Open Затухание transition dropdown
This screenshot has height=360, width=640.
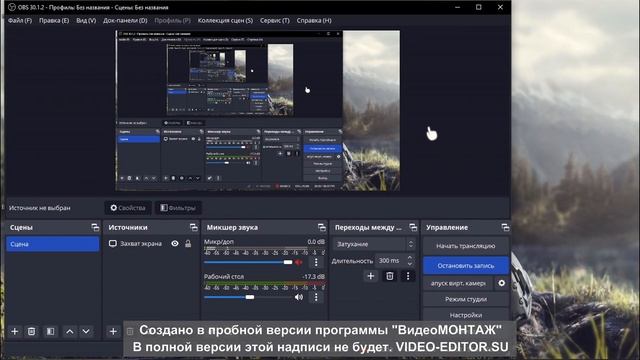(375, 244)
